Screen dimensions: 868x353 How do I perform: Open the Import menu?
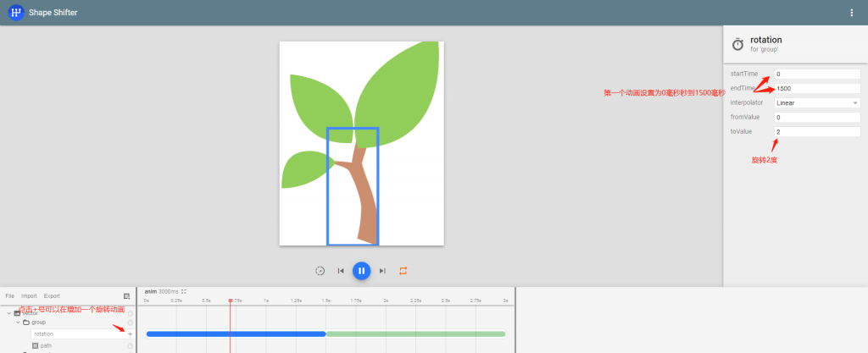[x=29, y=296]
